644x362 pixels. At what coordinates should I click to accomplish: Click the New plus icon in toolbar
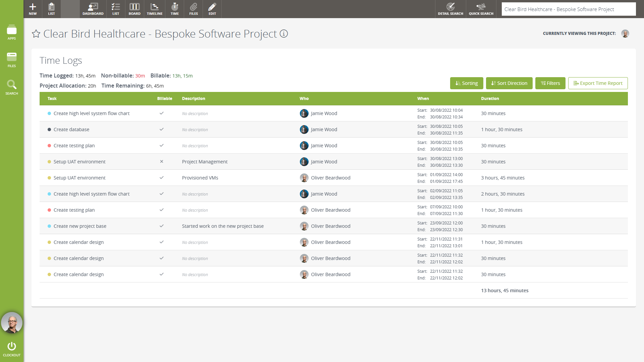tap(33, 9)
